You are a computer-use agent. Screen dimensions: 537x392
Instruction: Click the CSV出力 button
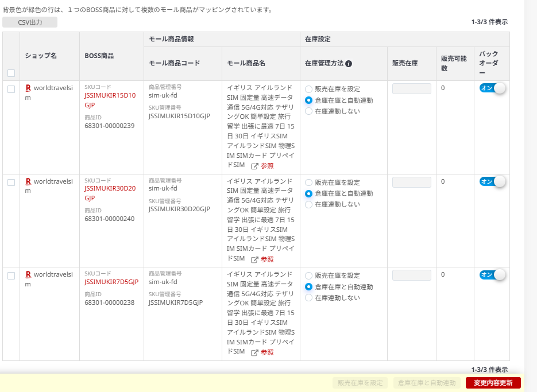[30, 22]
